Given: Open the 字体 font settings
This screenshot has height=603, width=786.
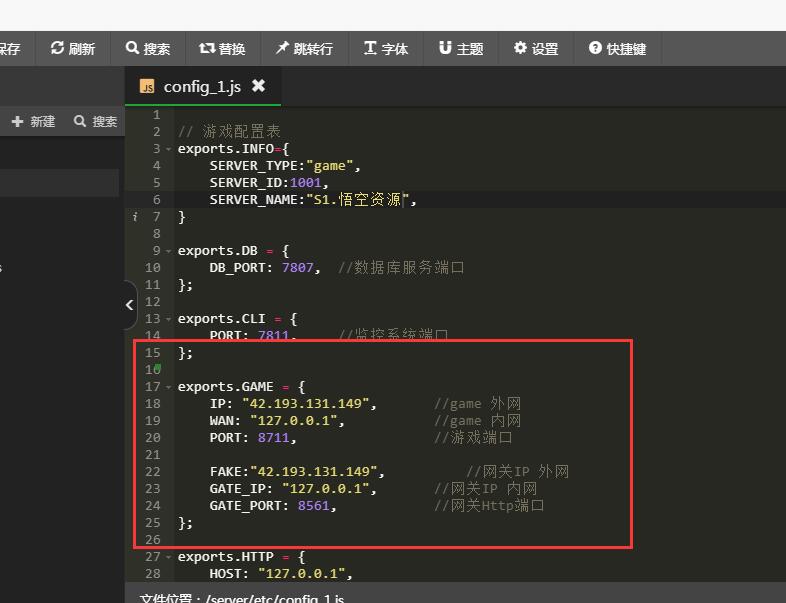Looking at the screenshot, I should click(385, 48).
